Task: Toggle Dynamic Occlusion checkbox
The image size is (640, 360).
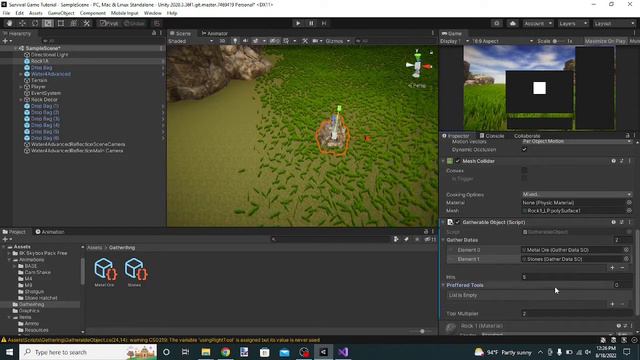Action: (524, 149)
